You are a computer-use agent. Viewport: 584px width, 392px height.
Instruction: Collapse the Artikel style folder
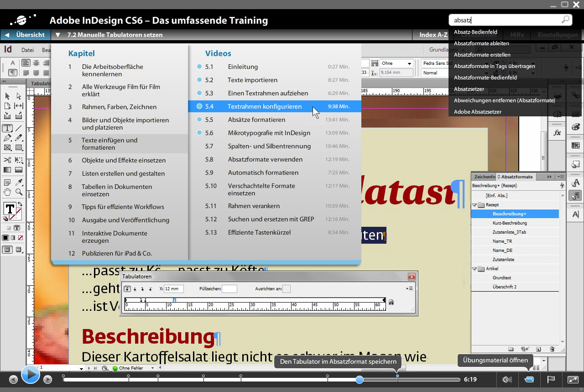[x=474, y=269]
